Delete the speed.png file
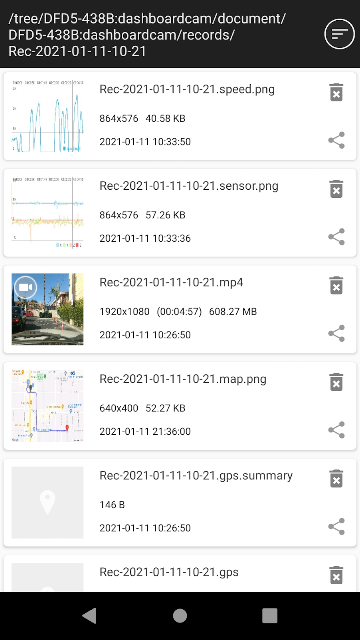The width and height of the screenshot is (360, 640). (x=336, y=92)
